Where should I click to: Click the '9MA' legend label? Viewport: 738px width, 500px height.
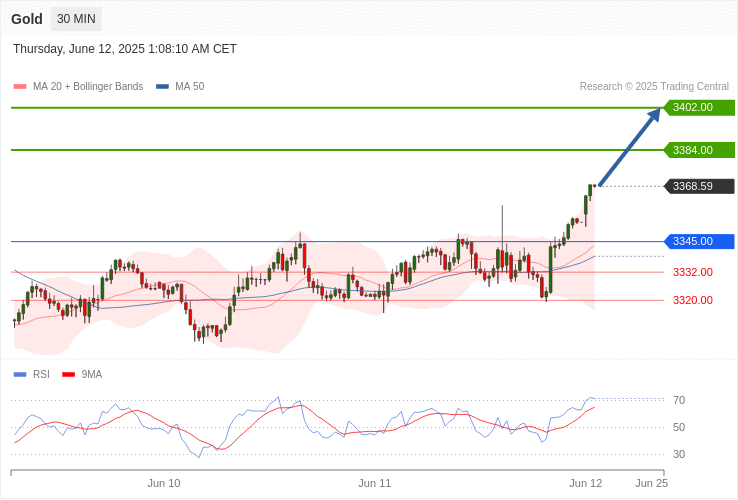92,375
